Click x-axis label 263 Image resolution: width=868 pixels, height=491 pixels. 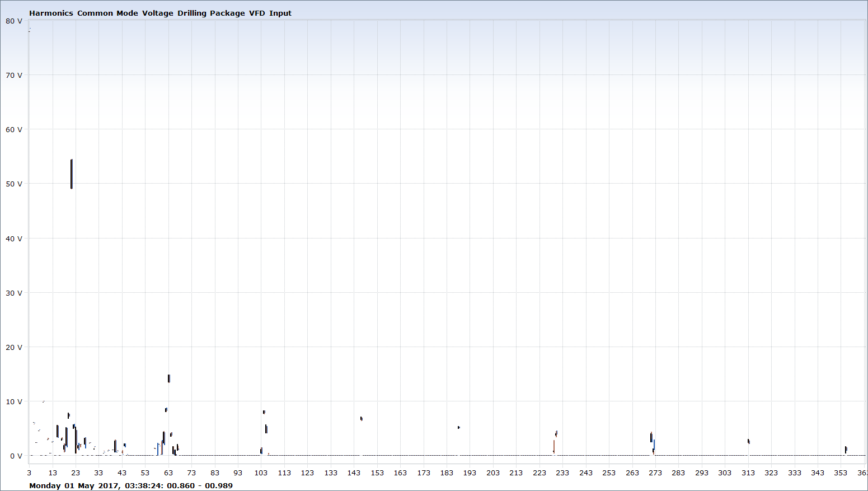pyautogui.click(x=632, y=473)
